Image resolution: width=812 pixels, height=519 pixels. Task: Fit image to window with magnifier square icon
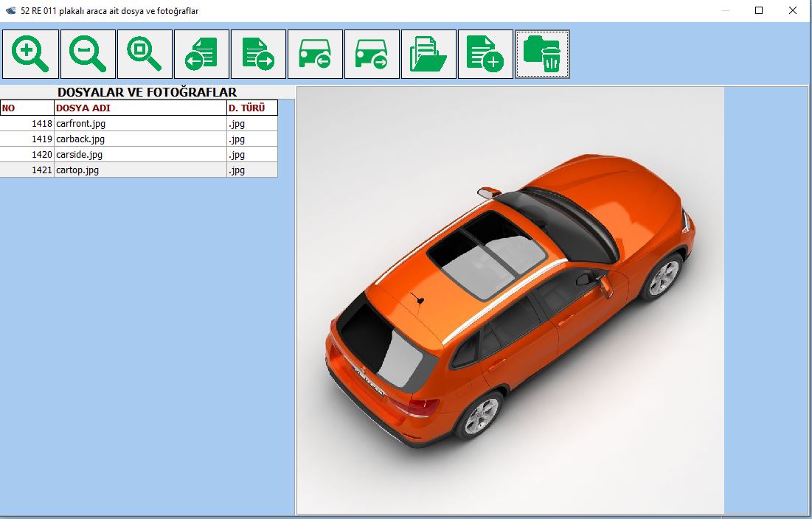pyautogui.click(x=145, y=55)
